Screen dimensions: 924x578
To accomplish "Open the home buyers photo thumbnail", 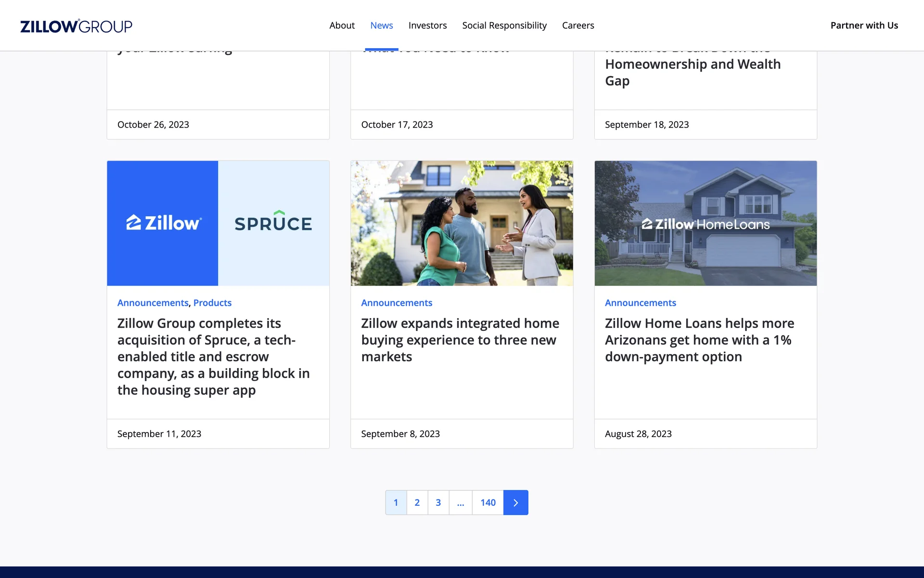I will [462, 223].
